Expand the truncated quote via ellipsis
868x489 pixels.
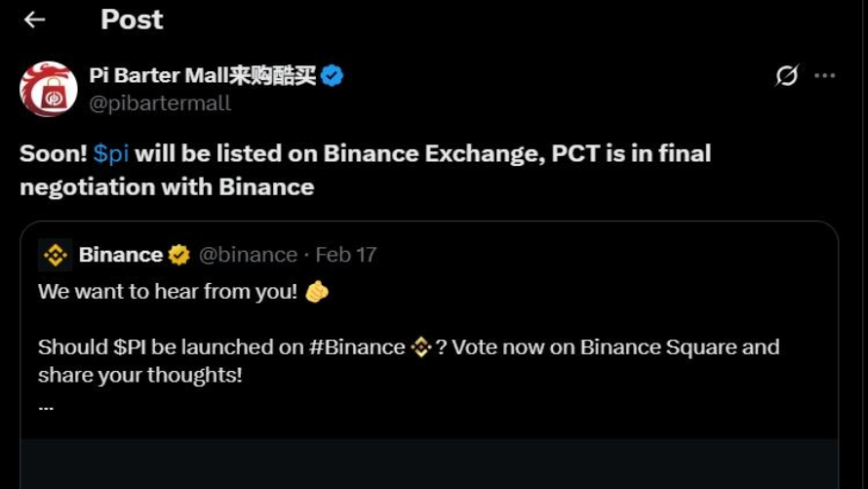tap(46, 408)
